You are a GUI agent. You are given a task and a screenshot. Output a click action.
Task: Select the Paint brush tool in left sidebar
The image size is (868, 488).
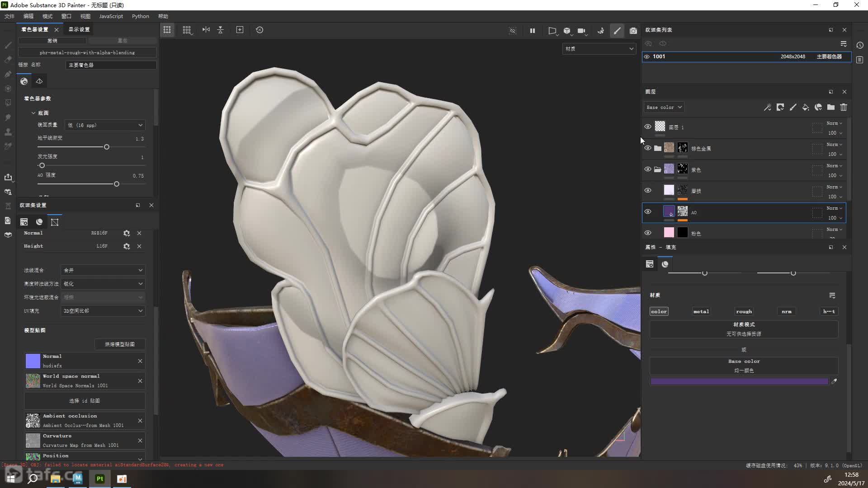8,45
